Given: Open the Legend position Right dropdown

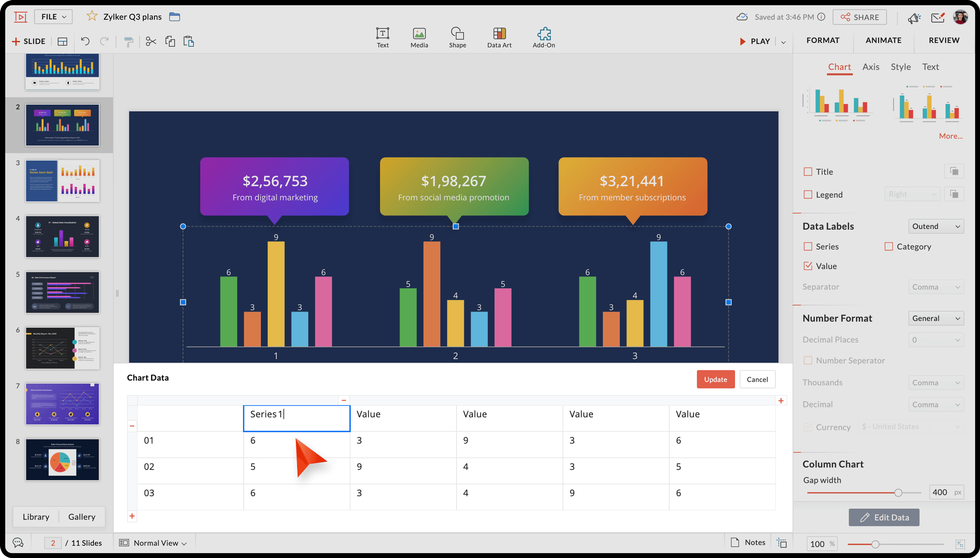Looking at the screenshot, I should point(912,194).
